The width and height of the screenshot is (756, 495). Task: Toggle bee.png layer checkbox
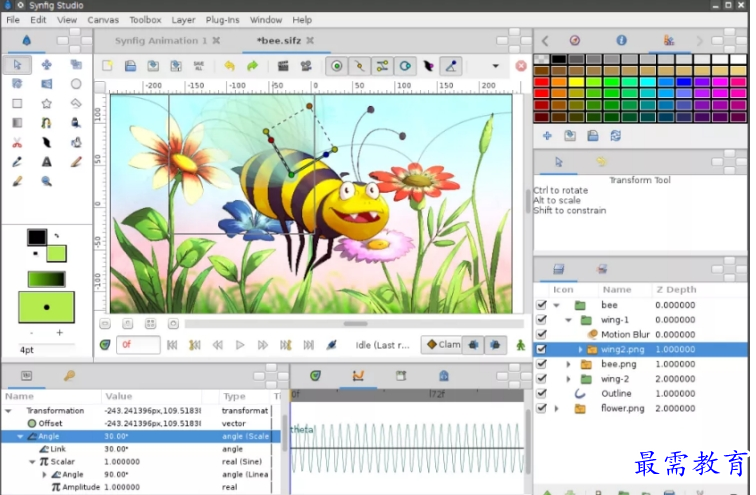click(541, 364)
